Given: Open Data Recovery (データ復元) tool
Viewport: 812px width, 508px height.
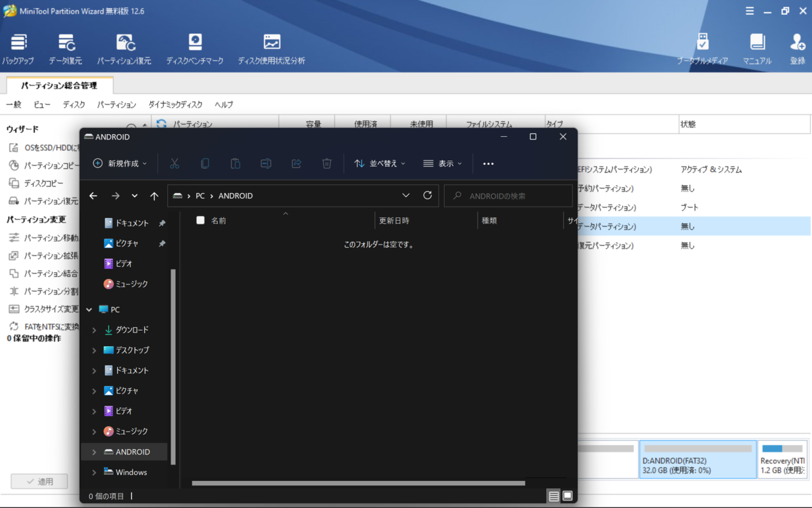Looking at the screenshot, I should click(x=66, y=49).
